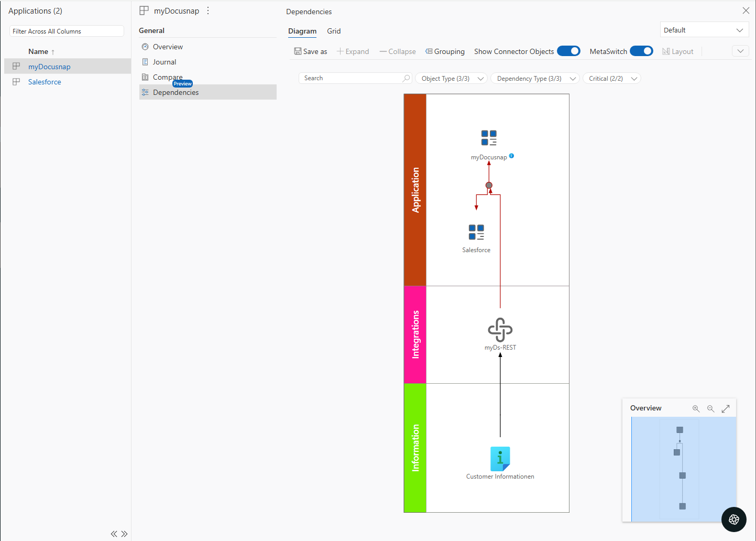Click Save as in the toolbar
Image resolution: width=756 pixels, height=541 pixels.
click(311, 51)
